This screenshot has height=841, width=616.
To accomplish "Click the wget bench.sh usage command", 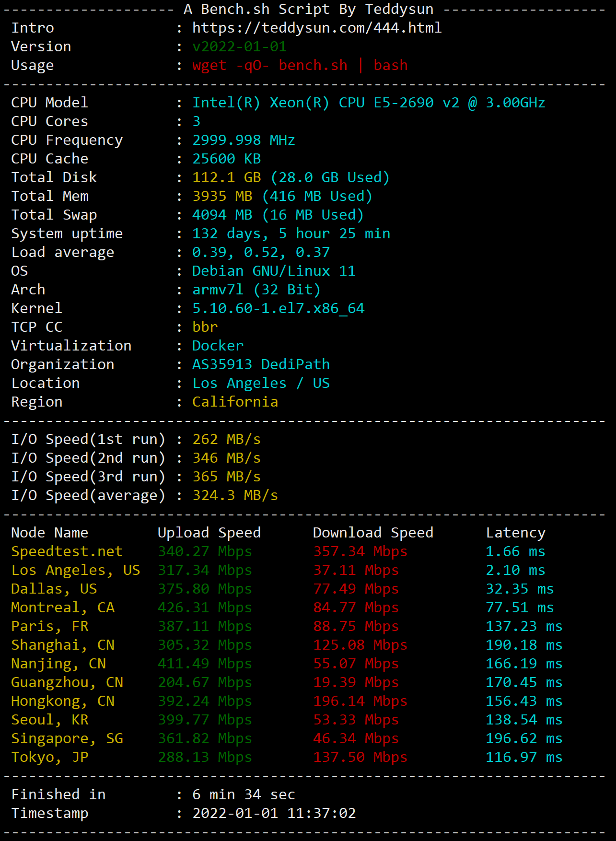I will 300,65.
